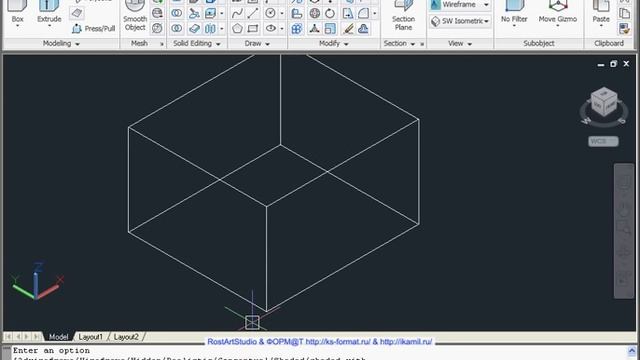Open the Wireframe visual style dropdown
This screenshot has height=360, width=640.
[460, 5]
